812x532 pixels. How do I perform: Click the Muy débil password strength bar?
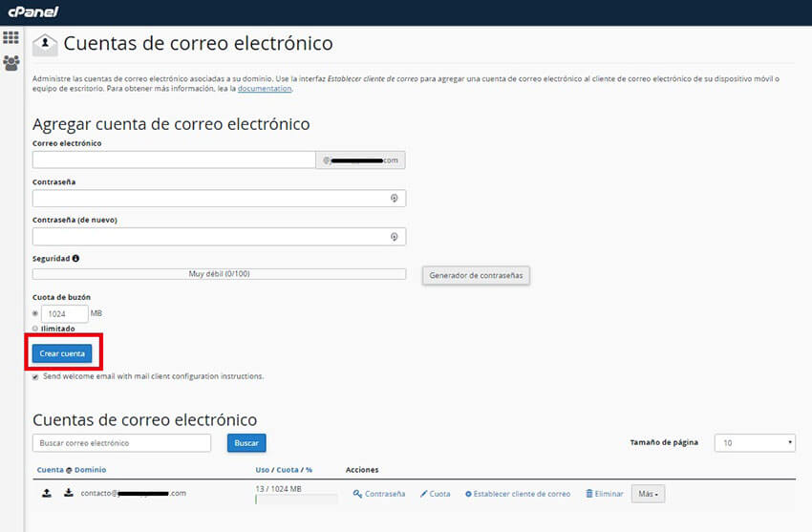[x=219, y=274]
